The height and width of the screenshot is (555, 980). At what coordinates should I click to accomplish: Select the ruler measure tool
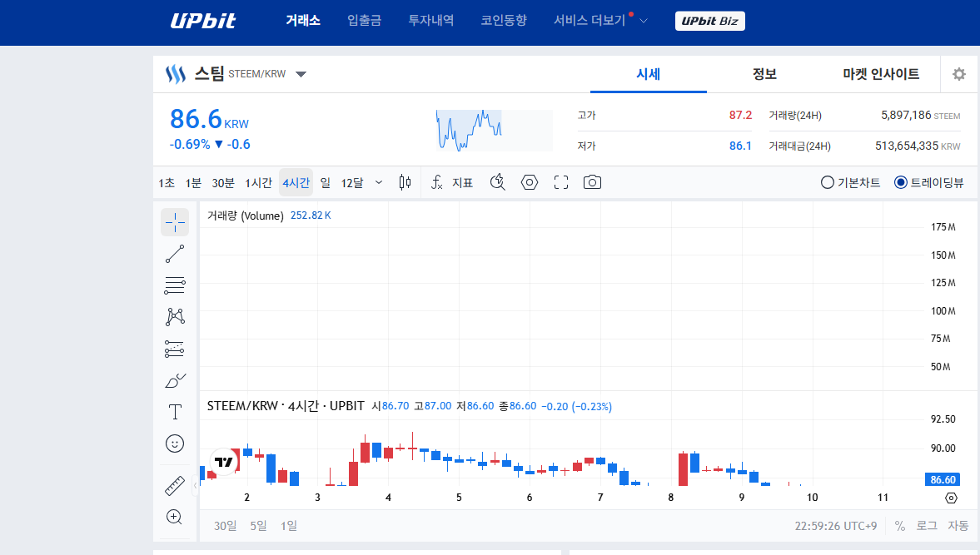175,486
